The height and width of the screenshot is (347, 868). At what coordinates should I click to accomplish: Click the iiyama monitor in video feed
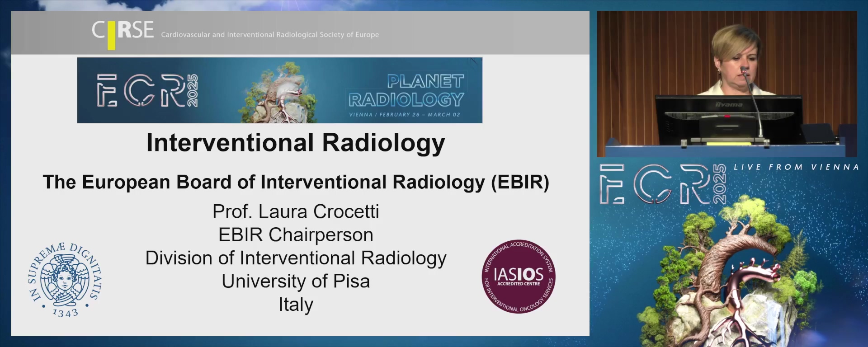pyautogui.click(x=728, y=119)
